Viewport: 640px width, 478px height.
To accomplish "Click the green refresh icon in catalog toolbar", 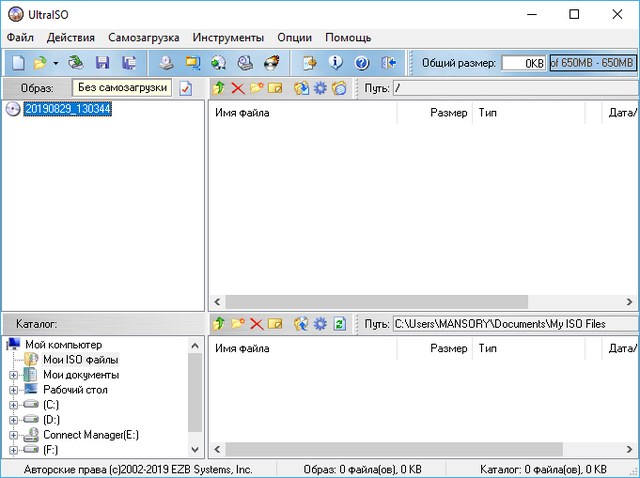I will [340, 324].
